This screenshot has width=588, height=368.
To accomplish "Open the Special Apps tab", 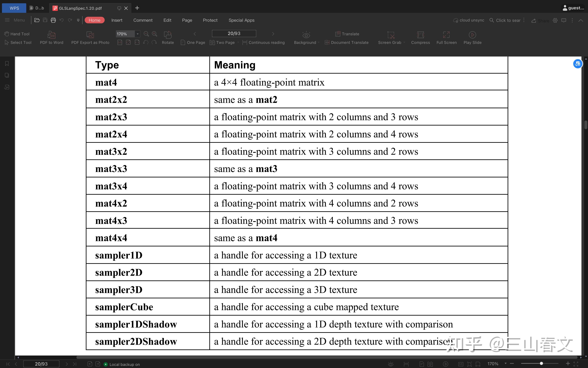I will 241,20.
